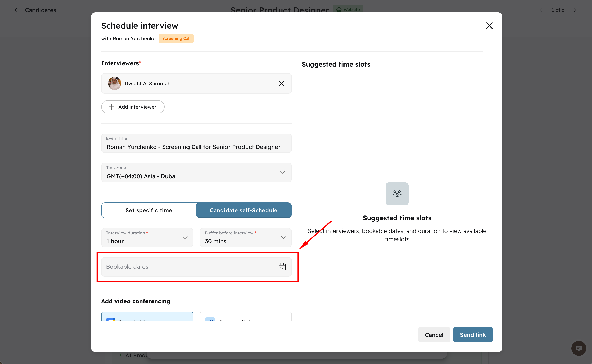Edit the Event title field
The image size is (592, 364).
pyautogui.click(x=196, y=143)
